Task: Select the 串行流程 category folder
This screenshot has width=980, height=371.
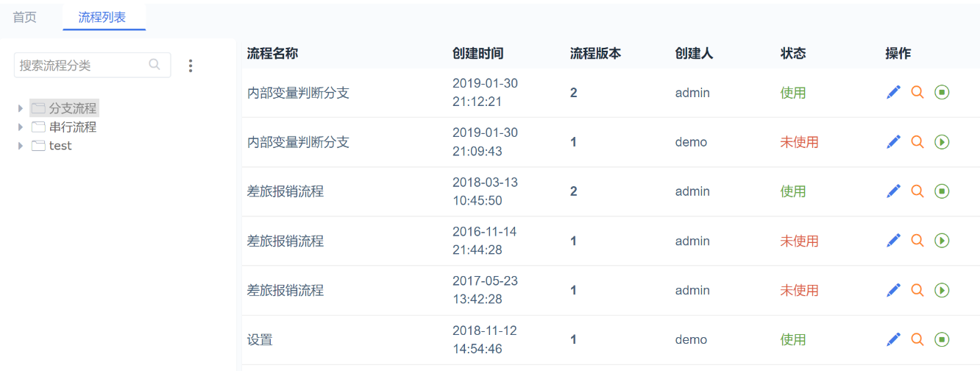Action: [73, 127]
